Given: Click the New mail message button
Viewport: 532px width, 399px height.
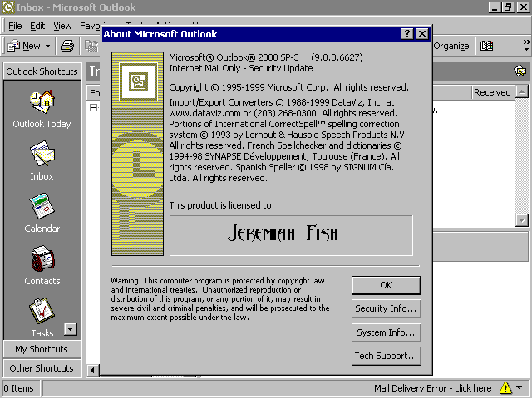Looking at the screenshot, I should click(24, 46).
